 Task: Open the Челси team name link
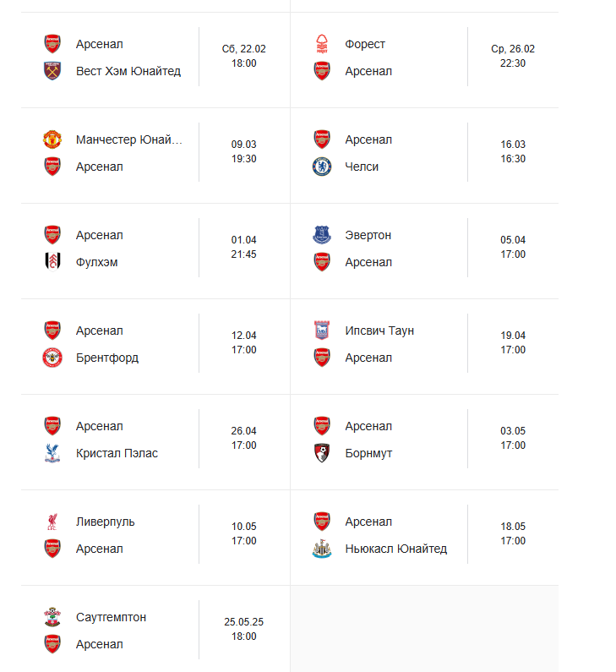pos(362,167)
